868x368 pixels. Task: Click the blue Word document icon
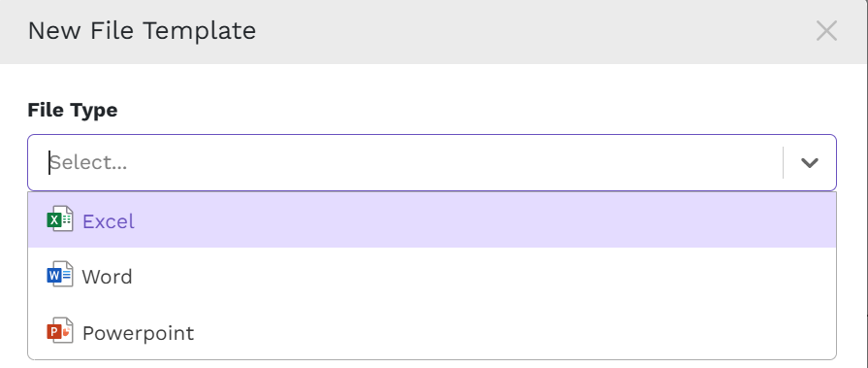pyautogui.click(x=60, y=275)
